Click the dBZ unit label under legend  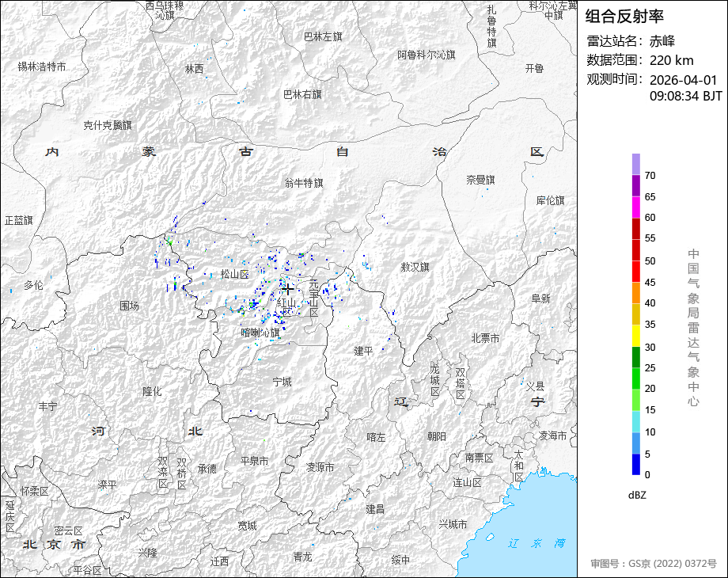point(637,496)
